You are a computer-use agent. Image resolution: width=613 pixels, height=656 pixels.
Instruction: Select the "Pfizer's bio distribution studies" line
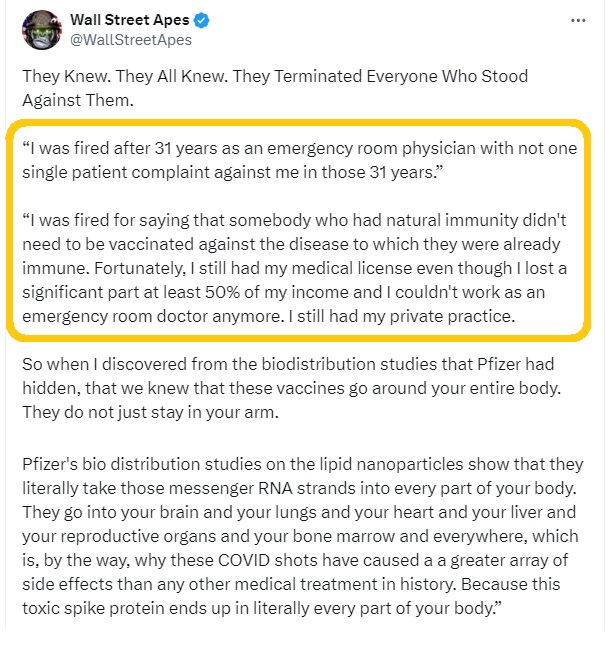[303, 464]
